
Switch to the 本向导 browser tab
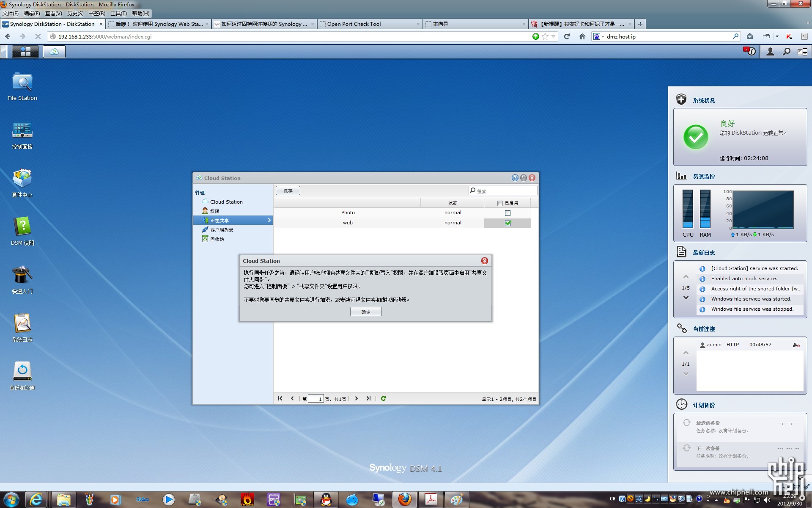point(475,24)
